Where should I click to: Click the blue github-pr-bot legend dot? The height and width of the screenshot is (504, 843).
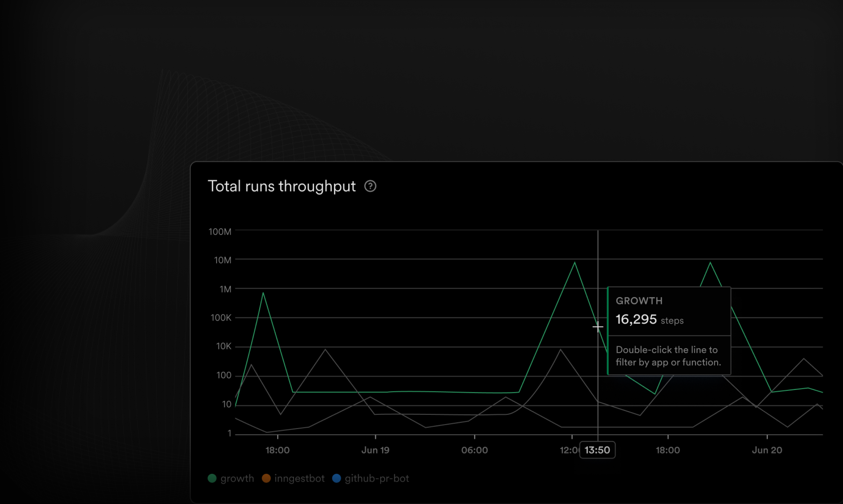point(337,478)
